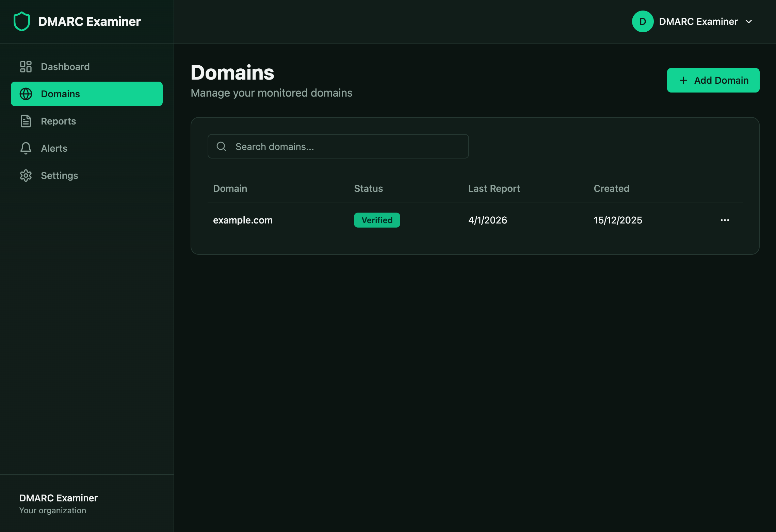
Task: Open Settings using the gear icon
Action: 26,176
